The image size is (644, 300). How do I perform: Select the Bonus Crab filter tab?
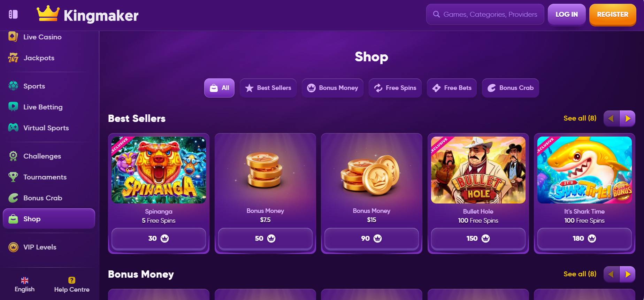511,88
